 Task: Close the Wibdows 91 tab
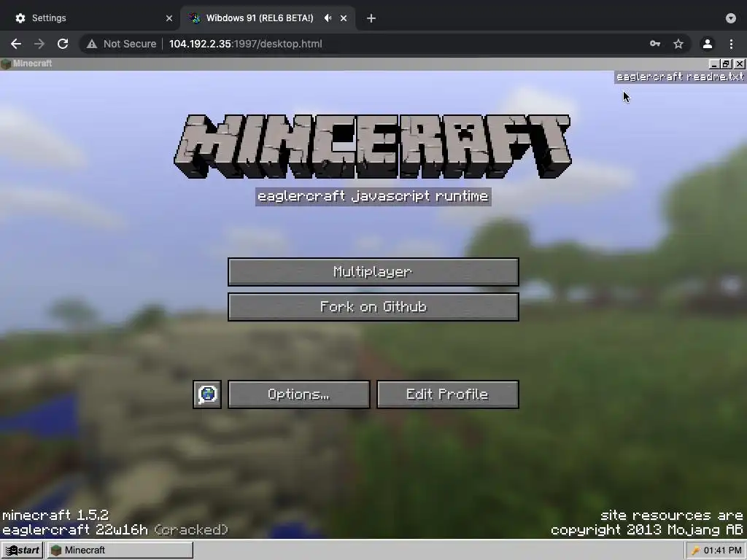click(344, 18)
